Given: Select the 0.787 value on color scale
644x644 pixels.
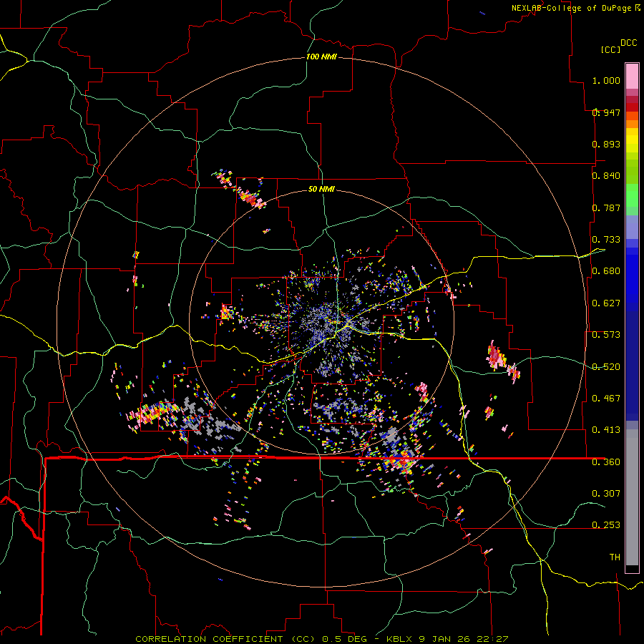Looking at the screenshot, I should pyautogui.click(x=606, y=208).
